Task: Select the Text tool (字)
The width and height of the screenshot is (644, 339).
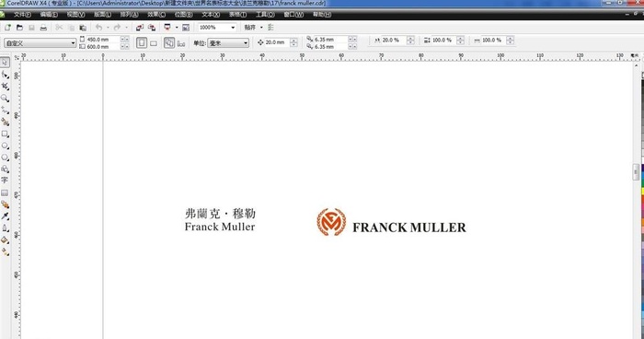Action: pos(5,181)
